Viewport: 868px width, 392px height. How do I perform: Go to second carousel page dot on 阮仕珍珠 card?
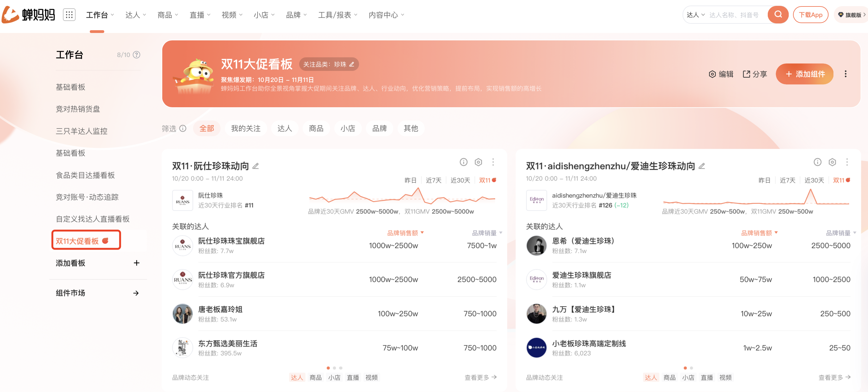(x=334, y=368)
